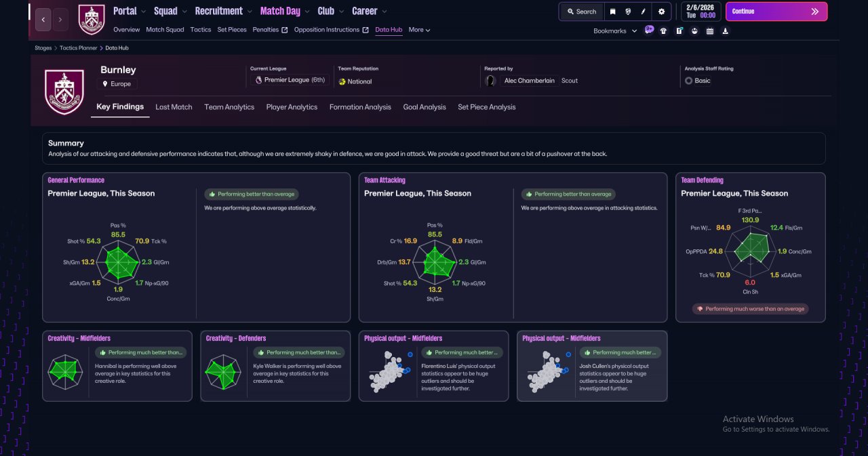Switch to the Player Analytics tab
This screenshot has width=868, height=456.
(292, 107)
